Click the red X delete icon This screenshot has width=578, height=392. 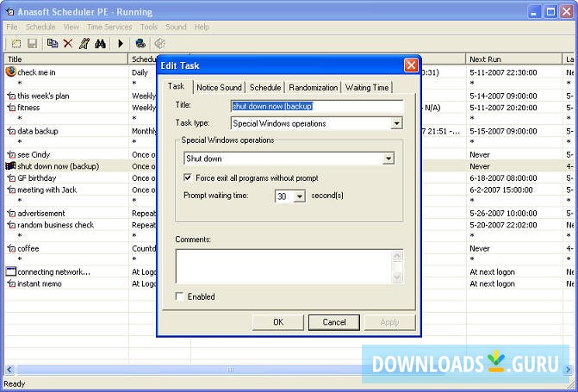click(68, 44)
